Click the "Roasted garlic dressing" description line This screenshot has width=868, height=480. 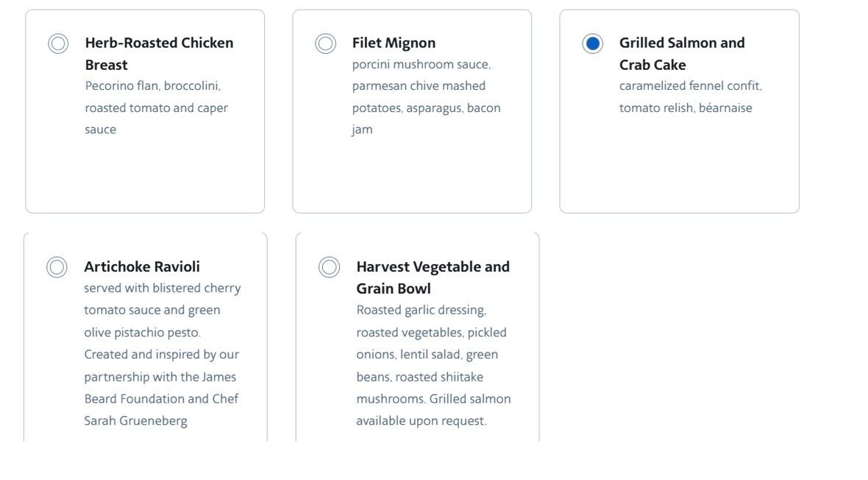coord(421,310)
